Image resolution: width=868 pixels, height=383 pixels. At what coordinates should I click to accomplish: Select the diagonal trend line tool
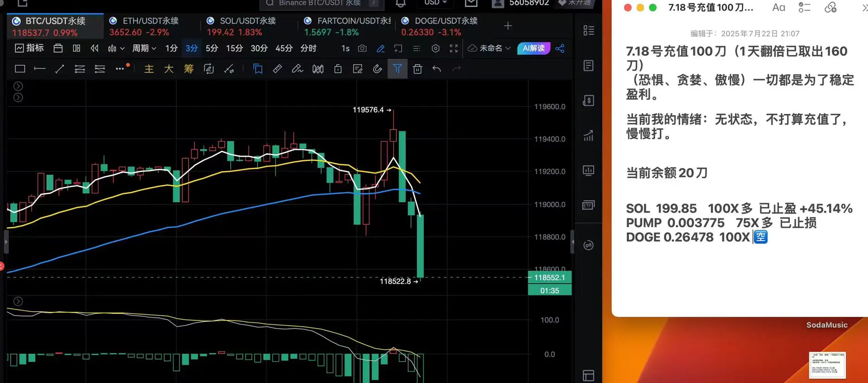click(x=60, y=69)
